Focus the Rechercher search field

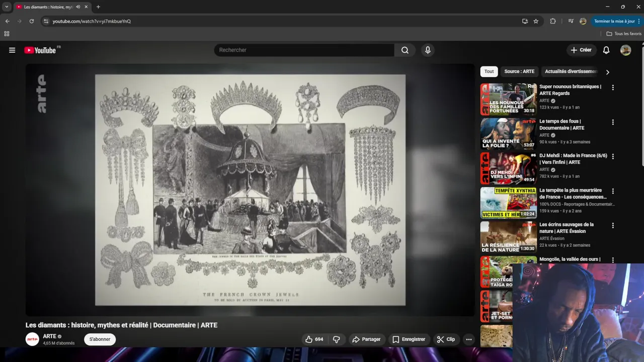pyautogui.click(x=304, y=50)
